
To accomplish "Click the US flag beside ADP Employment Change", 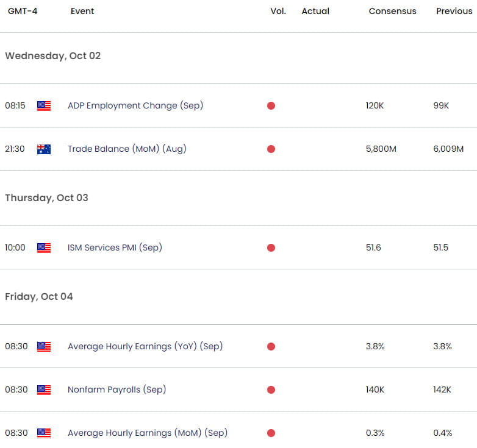I will point(44,106).
